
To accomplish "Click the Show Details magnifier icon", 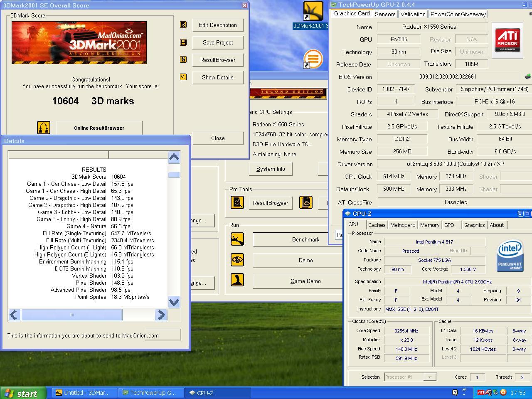I will point(183,77).
